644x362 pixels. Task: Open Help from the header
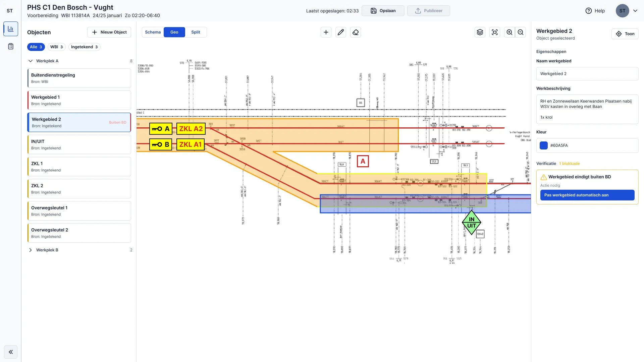click(x=595, y=11)
